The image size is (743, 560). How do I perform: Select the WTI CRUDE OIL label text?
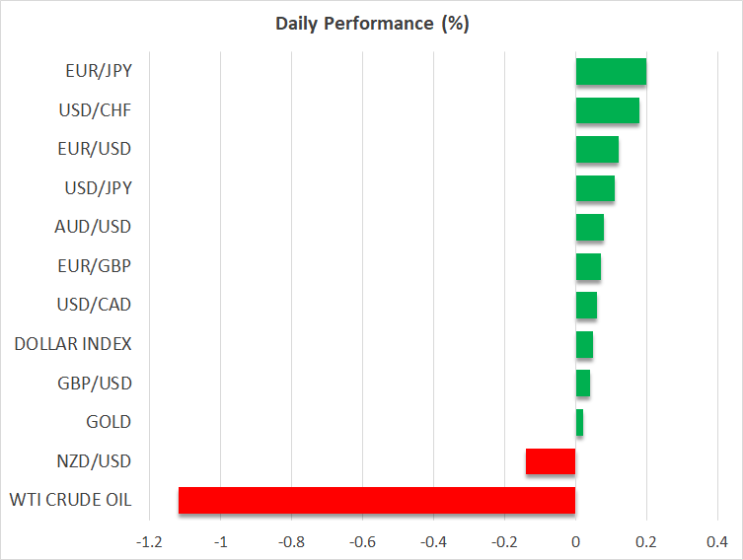70,500
